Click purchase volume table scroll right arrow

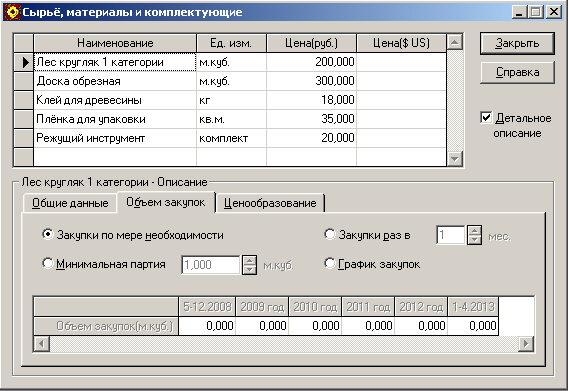point(526,343)
